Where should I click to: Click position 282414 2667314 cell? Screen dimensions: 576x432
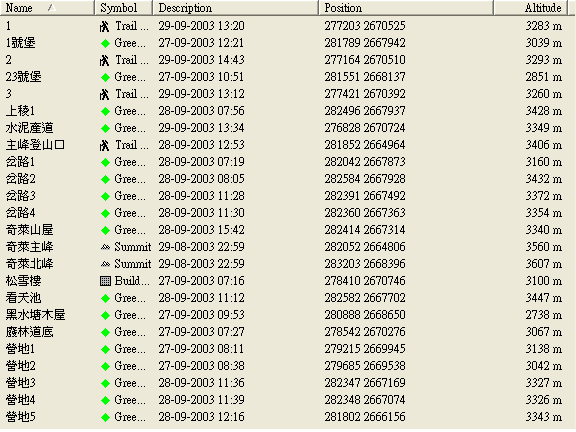coord(365,230)
